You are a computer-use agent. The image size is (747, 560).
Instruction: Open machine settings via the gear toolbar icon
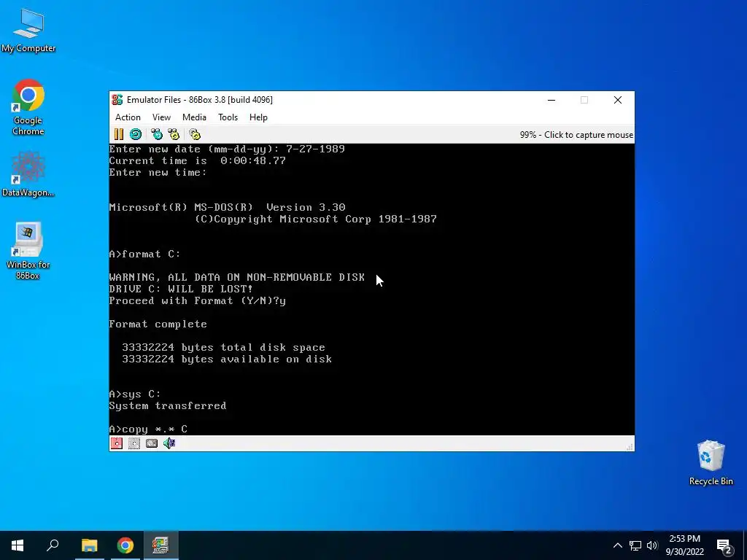[x=195, y=134]
